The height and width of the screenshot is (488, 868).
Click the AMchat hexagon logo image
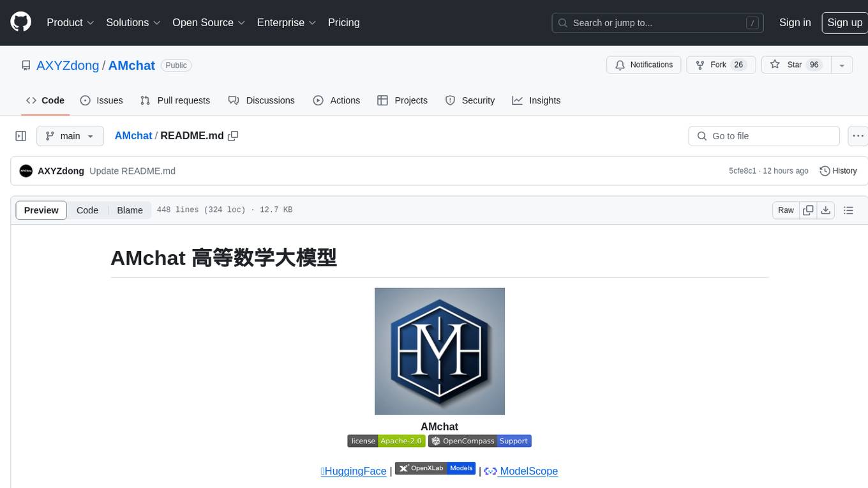tap(440, 351)
